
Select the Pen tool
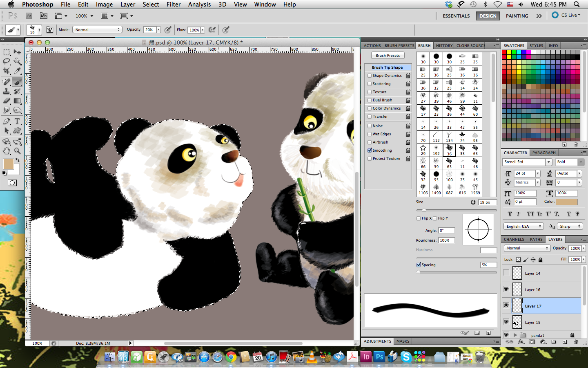(x=7, y=121)
